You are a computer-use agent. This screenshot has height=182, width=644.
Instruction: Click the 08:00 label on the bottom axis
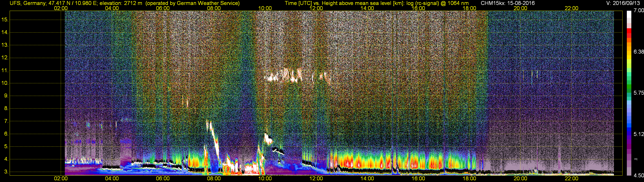click(214, 179)
